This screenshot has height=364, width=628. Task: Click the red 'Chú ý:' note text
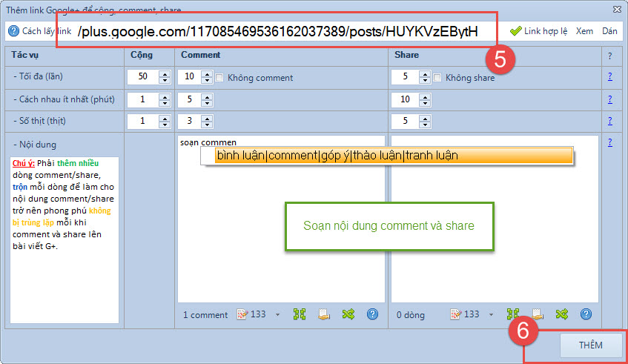point(24,163)
